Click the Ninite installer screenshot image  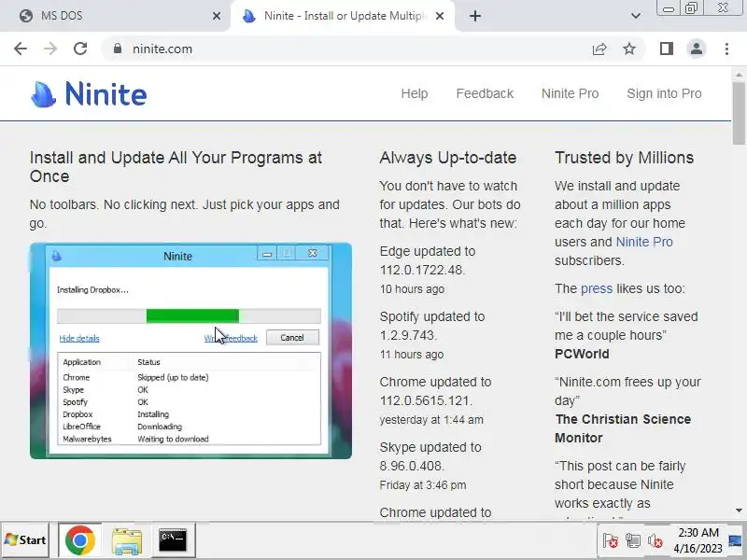[x=190, y=351]
